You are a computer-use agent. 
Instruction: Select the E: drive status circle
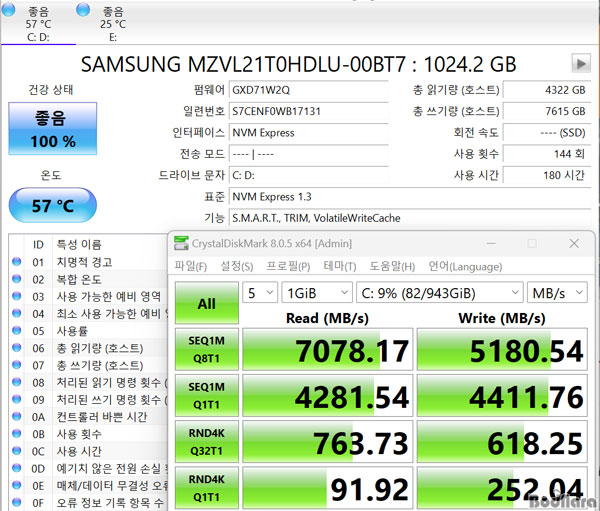tap(83, 9)
